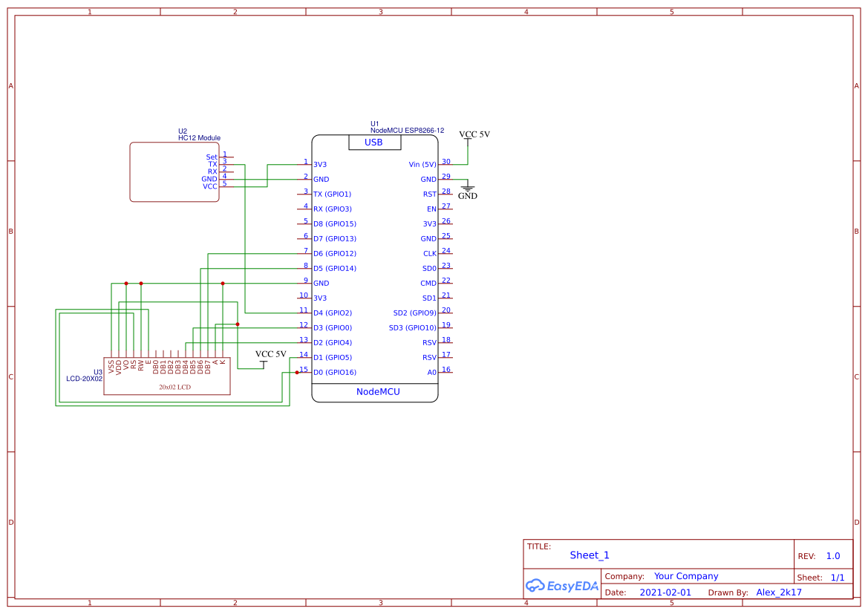
Task: Click the Sheet 1/1 field
Action: [x=838, y=577]
